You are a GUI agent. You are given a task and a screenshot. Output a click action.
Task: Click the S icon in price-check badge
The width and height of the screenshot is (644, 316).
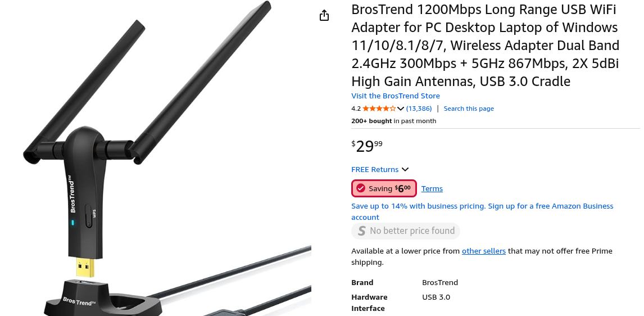point(360,231)
